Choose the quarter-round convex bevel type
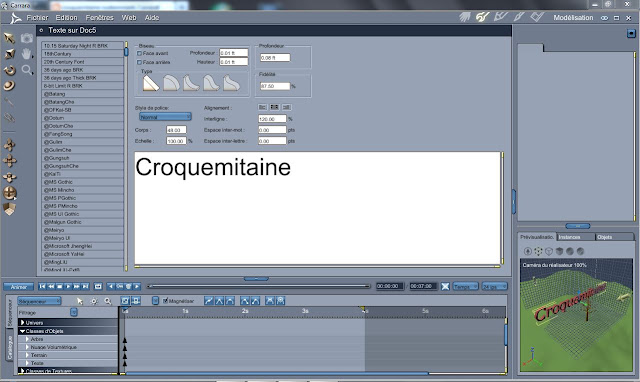This screenshot has width=640, height=382. (171, 83)
